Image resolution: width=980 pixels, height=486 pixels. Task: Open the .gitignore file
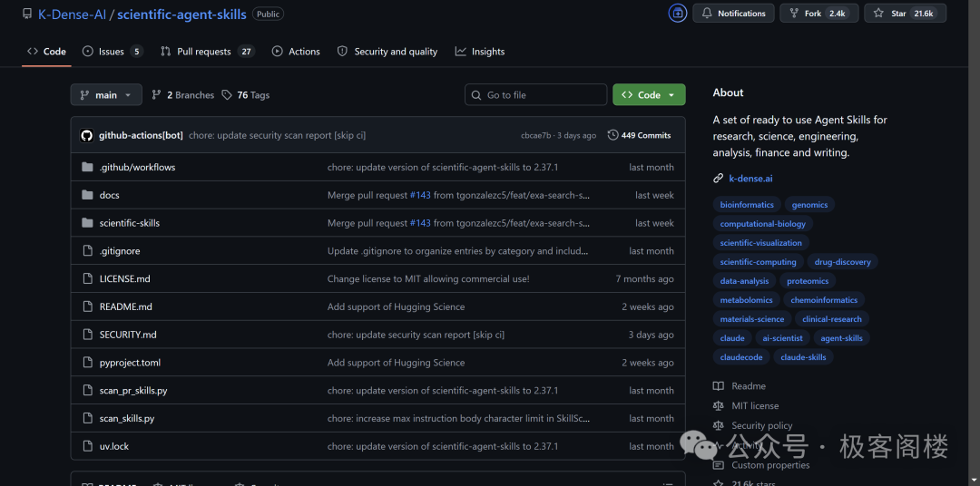coord(120,250)
